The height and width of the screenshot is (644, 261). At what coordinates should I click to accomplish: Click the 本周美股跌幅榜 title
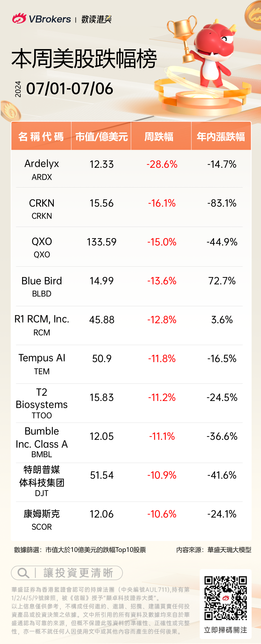(x=84, y=59)
